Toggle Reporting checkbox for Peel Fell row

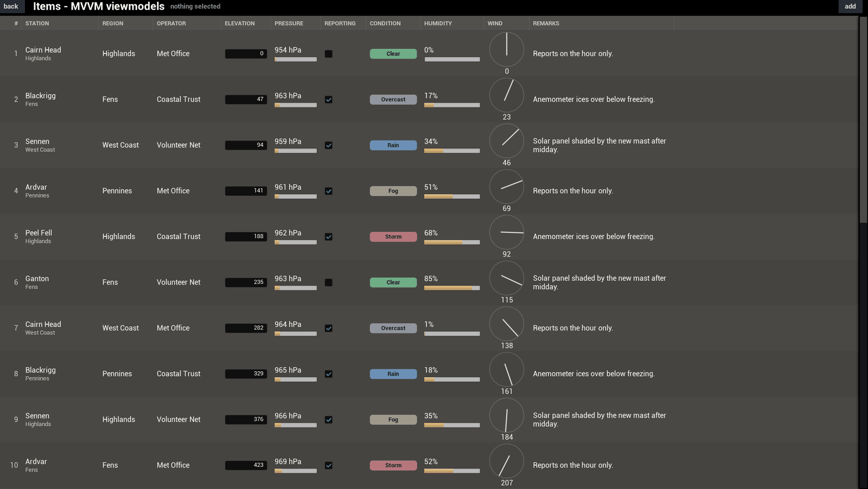329,237
